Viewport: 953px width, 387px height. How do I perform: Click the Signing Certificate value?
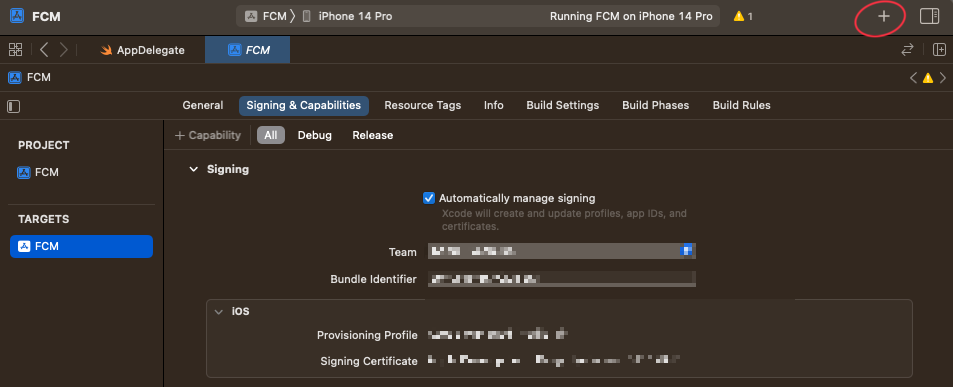pos(553,361)
